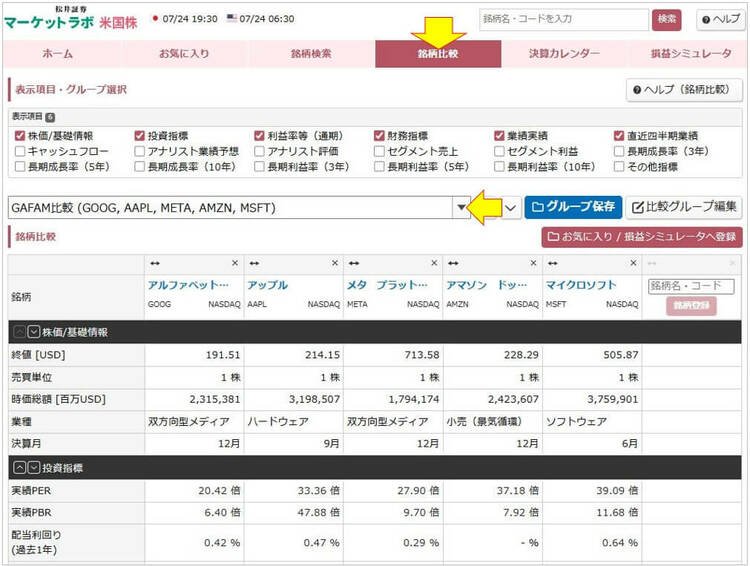Open アルファベット stock link
Viewport: 750px width, 566px height.
[x=188, y=285]
